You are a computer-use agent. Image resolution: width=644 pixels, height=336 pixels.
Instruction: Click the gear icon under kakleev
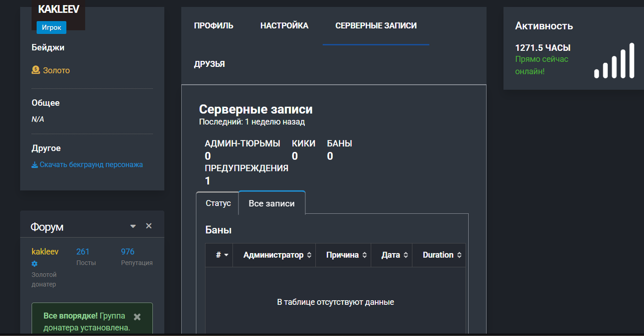[35, 264]
